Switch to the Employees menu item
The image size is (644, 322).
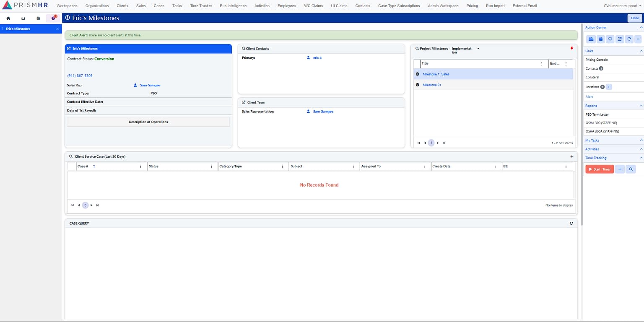point(286,5)
